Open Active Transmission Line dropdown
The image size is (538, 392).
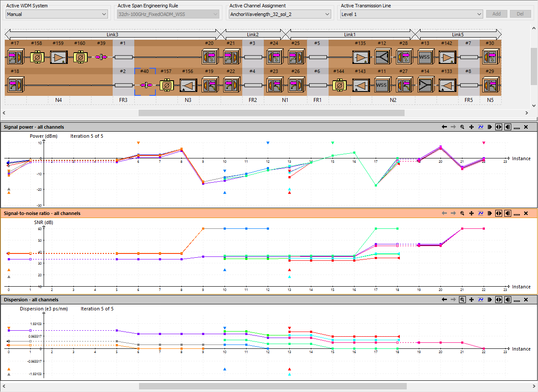tap(411, 14)
